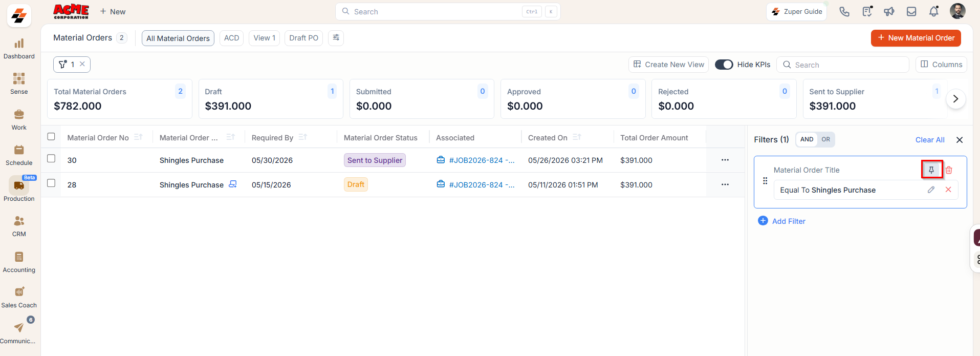980x356 pixels.
Task: Switch to the ACD view tab
Action: (231, 38)
